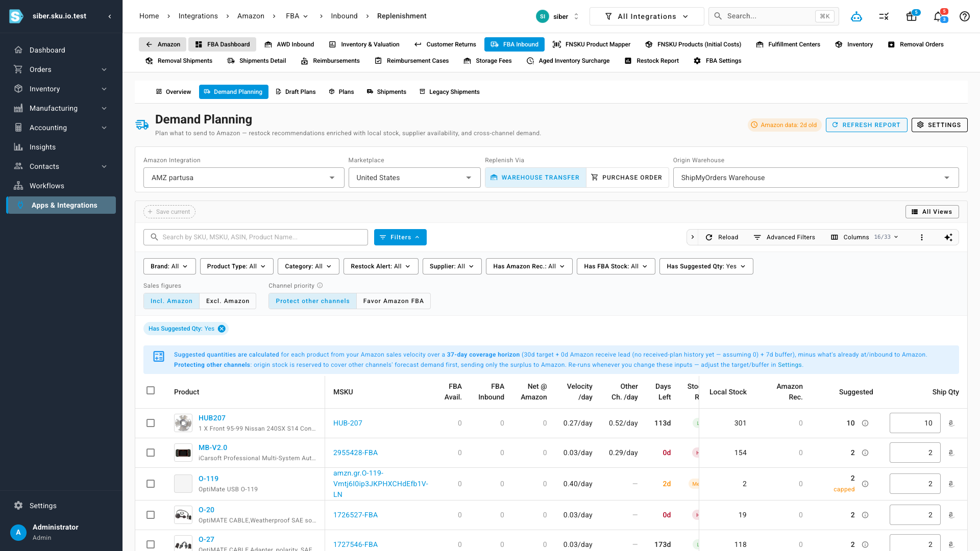Open the Restock Report page
The width and height of the screenshot is (980, 551).
pyautogui.click(x=651, y=61)
